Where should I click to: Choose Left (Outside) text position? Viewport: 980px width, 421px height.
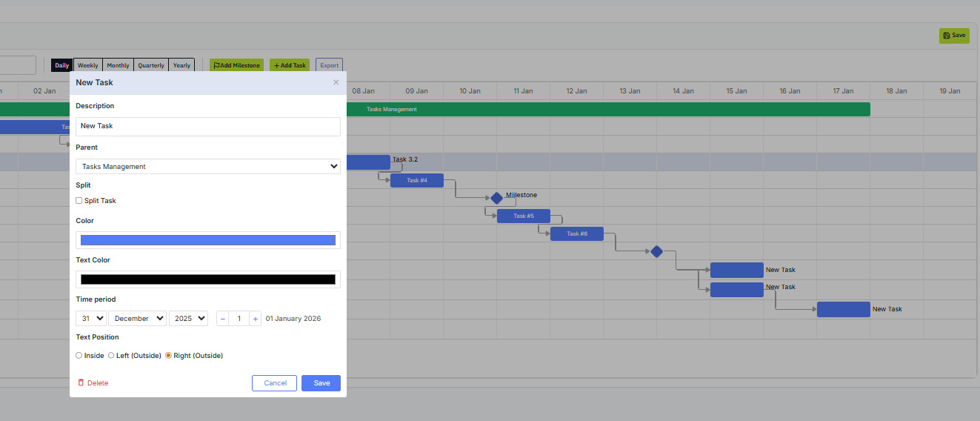[111, 356]
